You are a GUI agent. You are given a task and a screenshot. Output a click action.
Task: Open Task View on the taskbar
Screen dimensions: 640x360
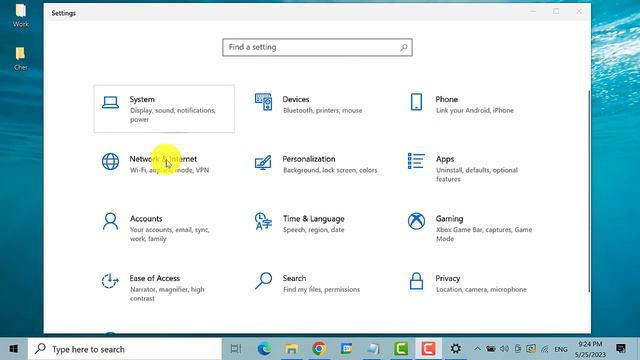pyautogui.click(x=236, y=349)
